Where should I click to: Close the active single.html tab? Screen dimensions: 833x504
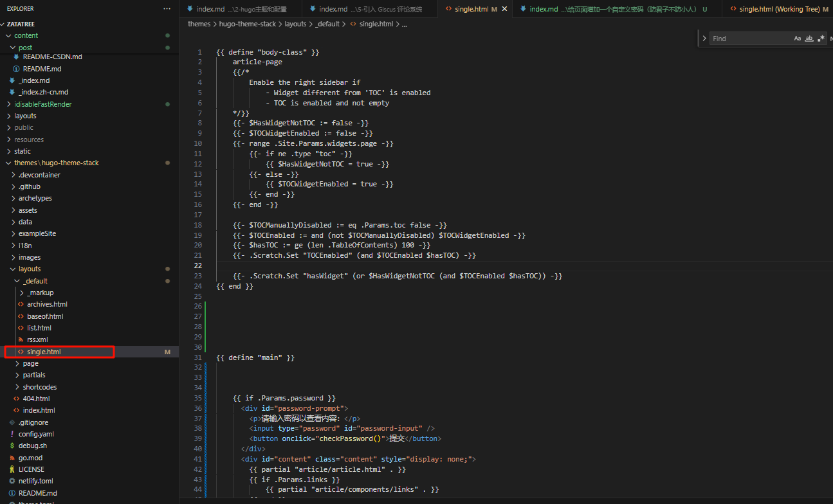pos(505,9)
